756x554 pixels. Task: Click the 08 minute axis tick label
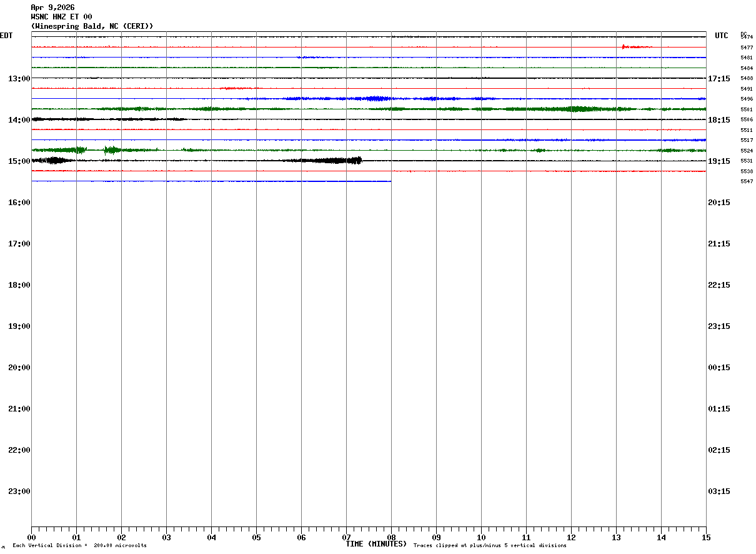coord(391,537)
